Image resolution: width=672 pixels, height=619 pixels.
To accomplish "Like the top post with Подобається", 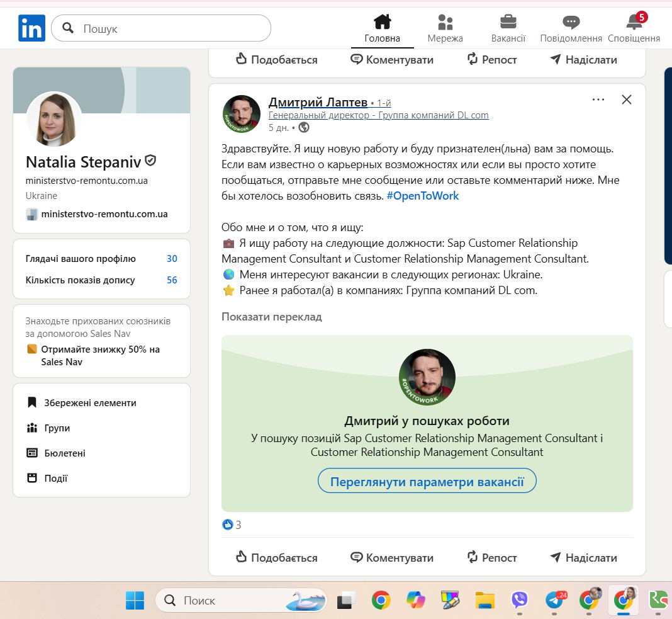I will click(x=276, y=60).
